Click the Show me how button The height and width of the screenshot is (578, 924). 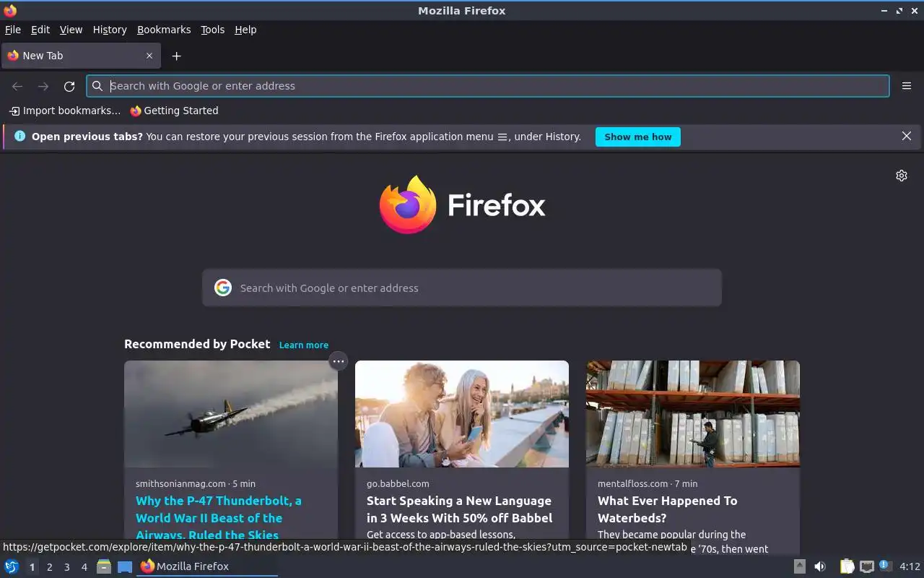[x=638, y=137]
